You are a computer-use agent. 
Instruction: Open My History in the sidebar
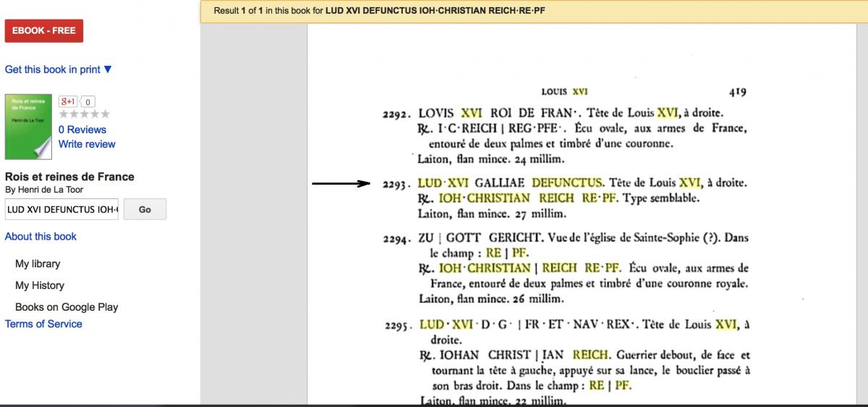pyautogui.click(x=40, y=285)
